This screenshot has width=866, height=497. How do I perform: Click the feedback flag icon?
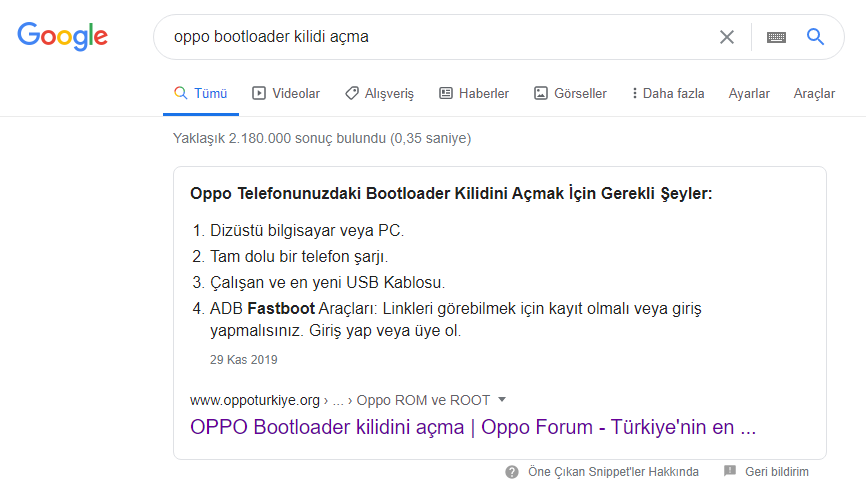tap(730, 471)
